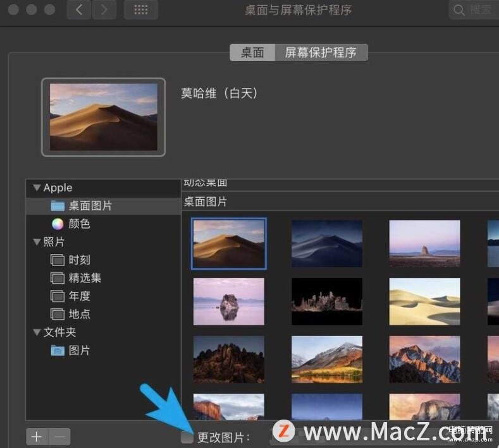The height and width of the screenshot is (448, 499).
Task: Click the album icon beside 年度
Action: [58, 296]
